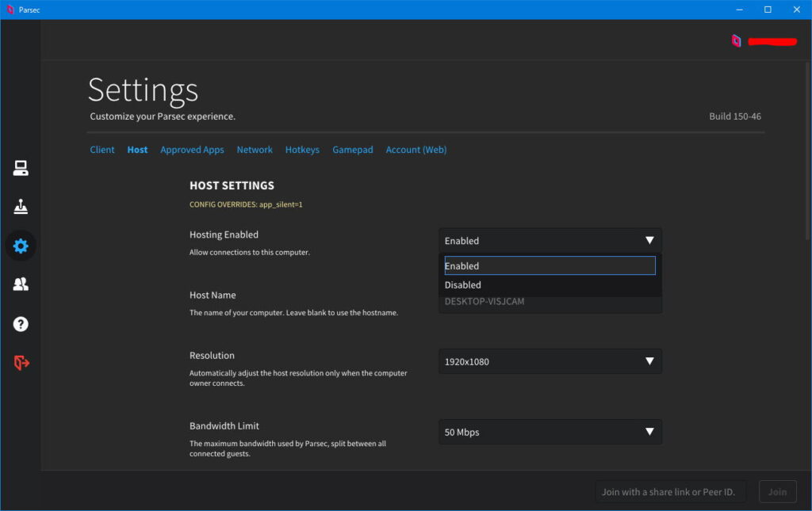
Task: Click the Parsec logo beside the account name
Action: coord(736,41)
